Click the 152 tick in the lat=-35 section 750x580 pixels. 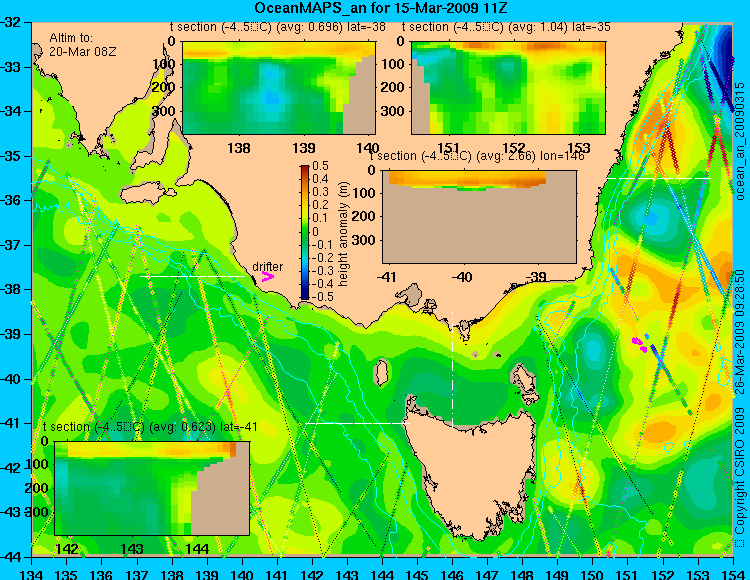pyautogui.click(x=513, y=148)
